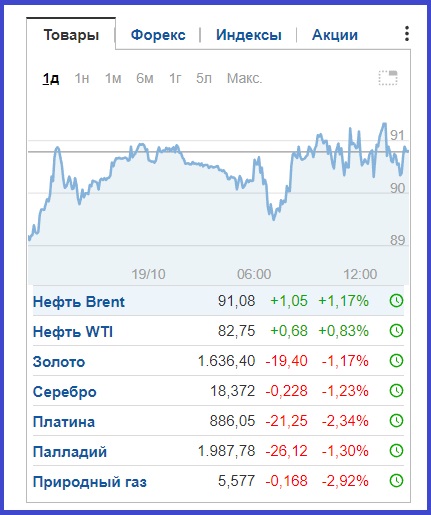Click the detach chart window icon
Screen dimensions: 431x515
(x=388, y=78)
